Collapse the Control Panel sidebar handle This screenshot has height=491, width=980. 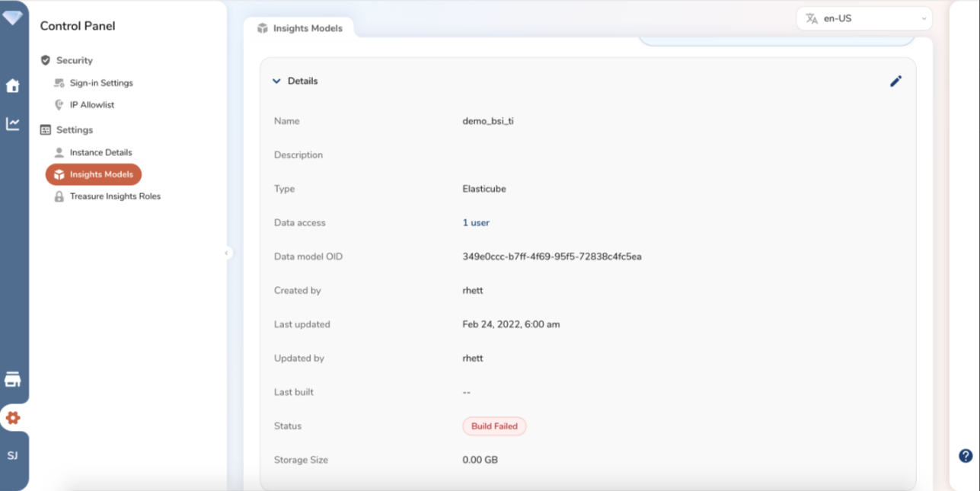point(227,253)
